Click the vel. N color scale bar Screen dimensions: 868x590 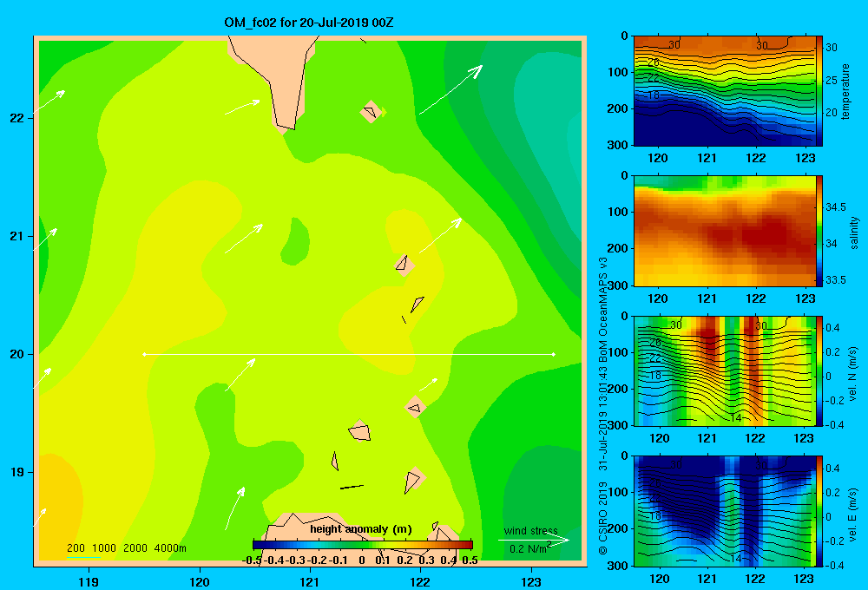(x=819, y=371)
